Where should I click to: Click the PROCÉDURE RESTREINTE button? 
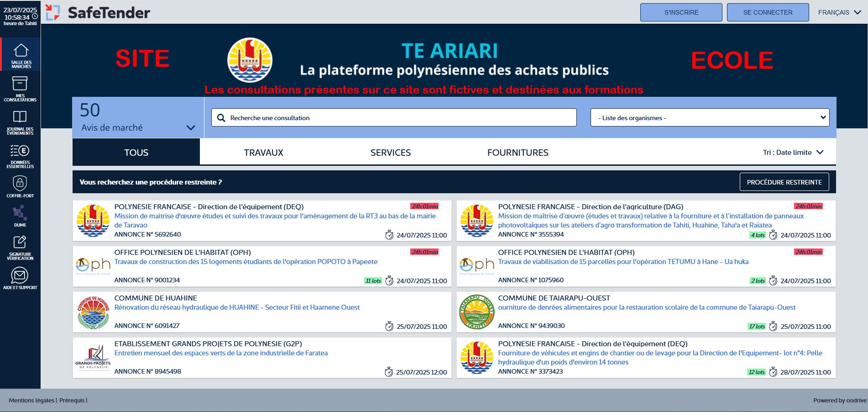pyautogui.click(x=784, y=182)
